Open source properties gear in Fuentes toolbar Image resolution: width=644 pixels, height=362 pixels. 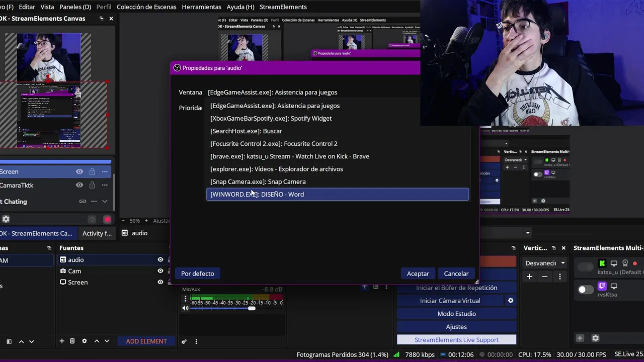click(x=85, y=341)
